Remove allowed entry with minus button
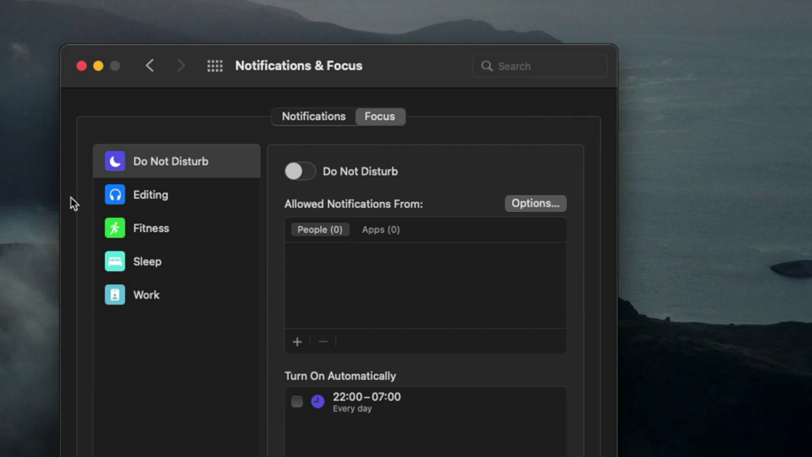 point(323,342)
